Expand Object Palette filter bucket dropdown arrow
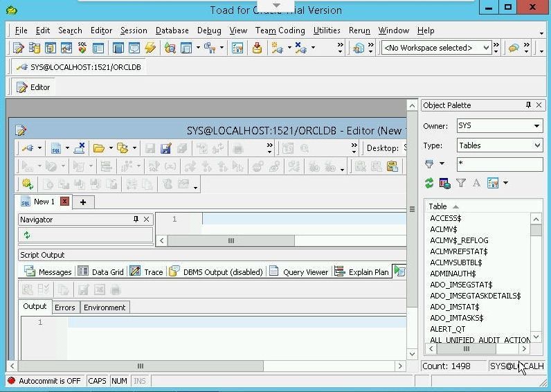This screenshot has height=392, width=551. (442, 163)
